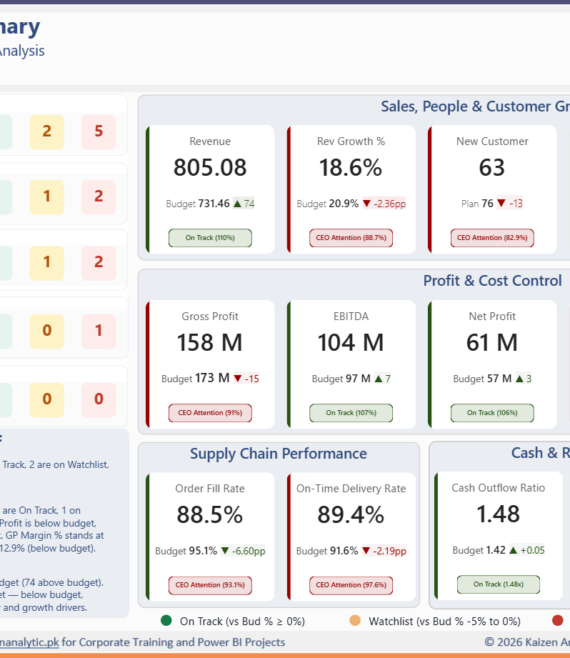Screen dimensions: 570x658
Task: Click the Watchlist (vs Bud % -5% to 0%) legend label
Action: [444, 621]
